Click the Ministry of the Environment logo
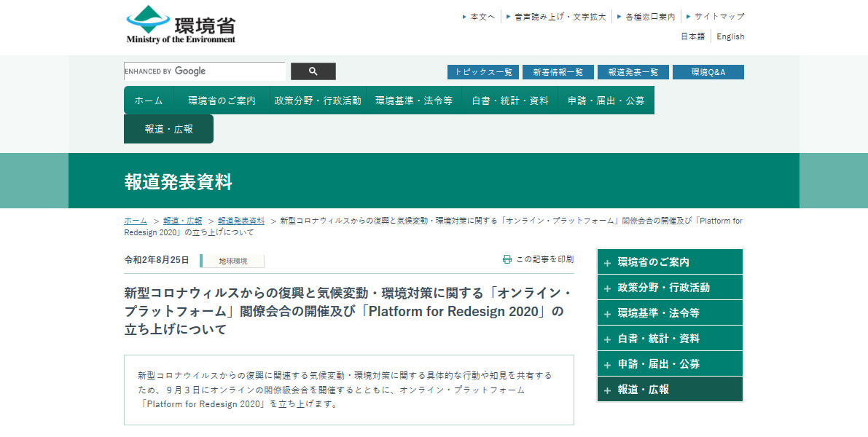The image size is (868, 437). click(x=181, y=25)
